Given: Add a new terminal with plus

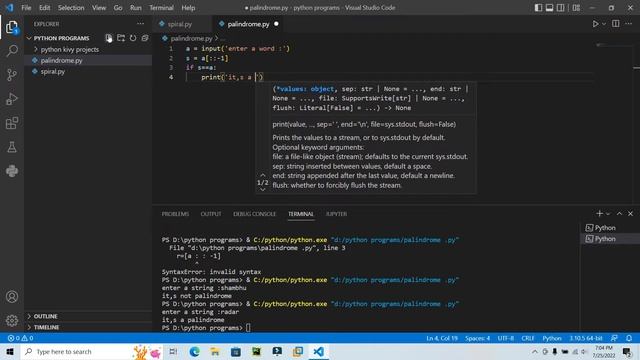Looking at the screenshot, I should coord(599,213).
